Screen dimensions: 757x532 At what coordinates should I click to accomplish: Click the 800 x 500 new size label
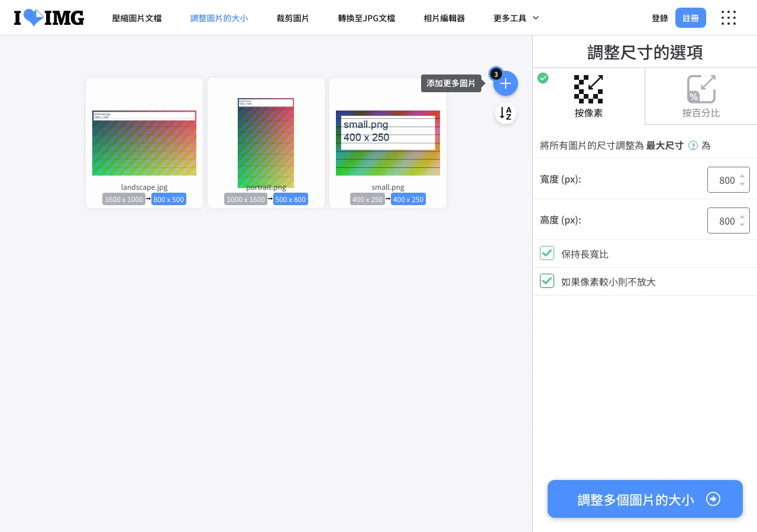pyautogui.click(x=169, y=199)
